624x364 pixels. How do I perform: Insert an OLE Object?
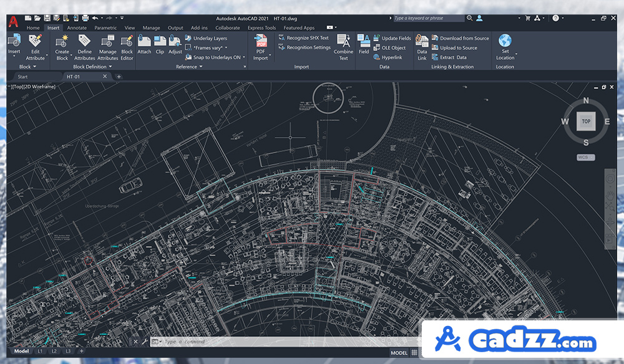click(389, 48)
